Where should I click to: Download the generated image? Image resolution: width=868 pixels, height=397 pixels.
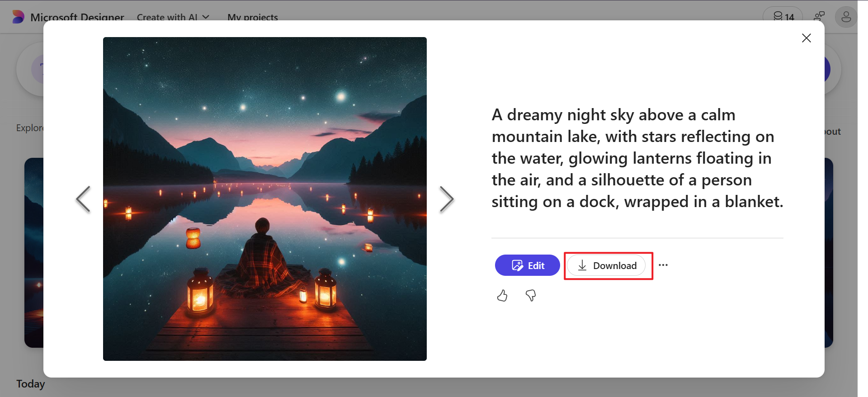(607, 265)
